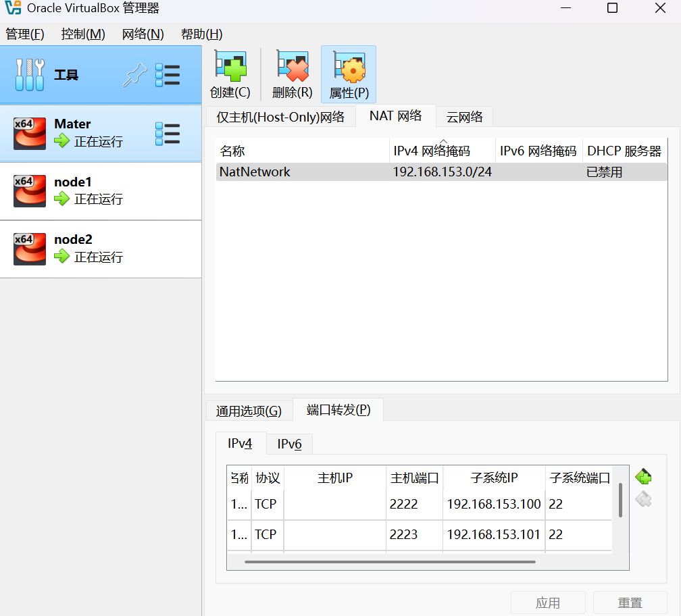
Task: Click the Tools wrench icon
Action: (x=30, y=75)
